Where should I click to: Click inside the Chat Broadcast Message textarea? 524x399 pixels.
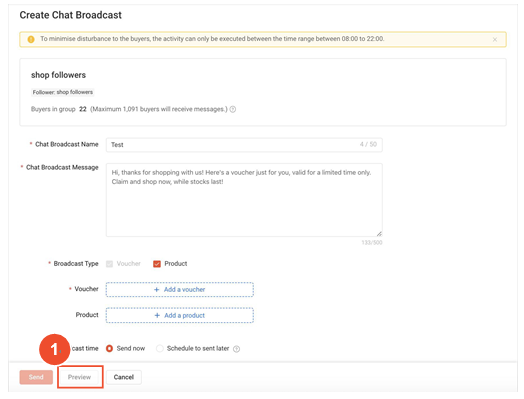coord(244,200)
